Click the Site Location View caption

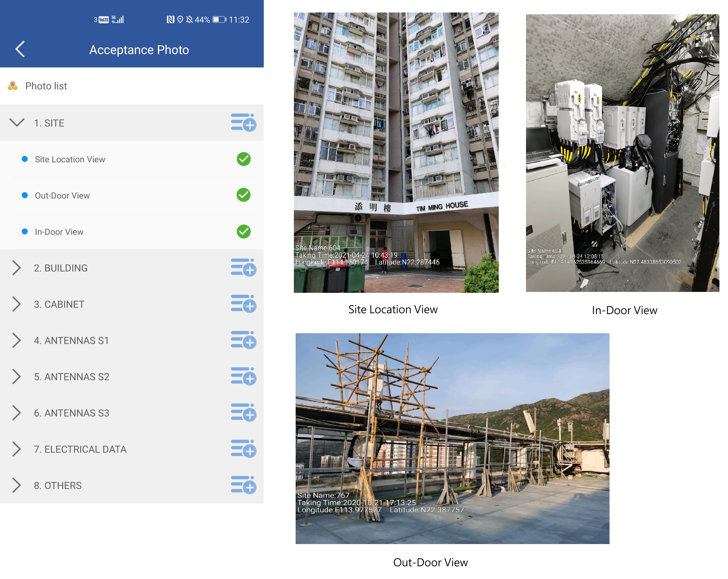point(393,309)
